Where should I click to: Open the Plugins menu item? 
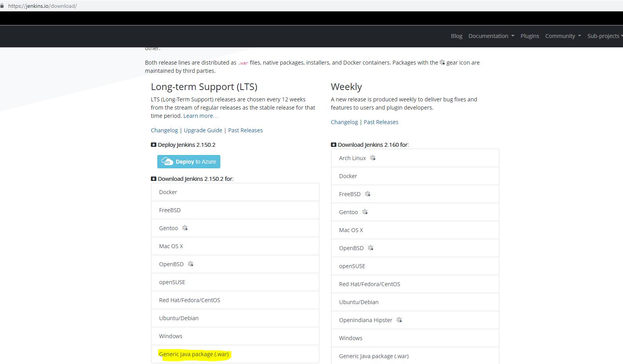(529, 36)
